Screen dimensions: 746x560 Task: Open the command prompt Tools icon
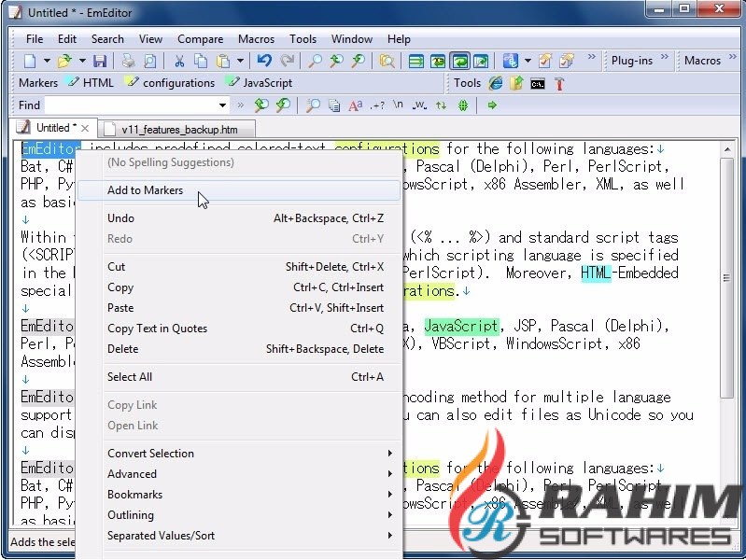(x=538, y=84)
